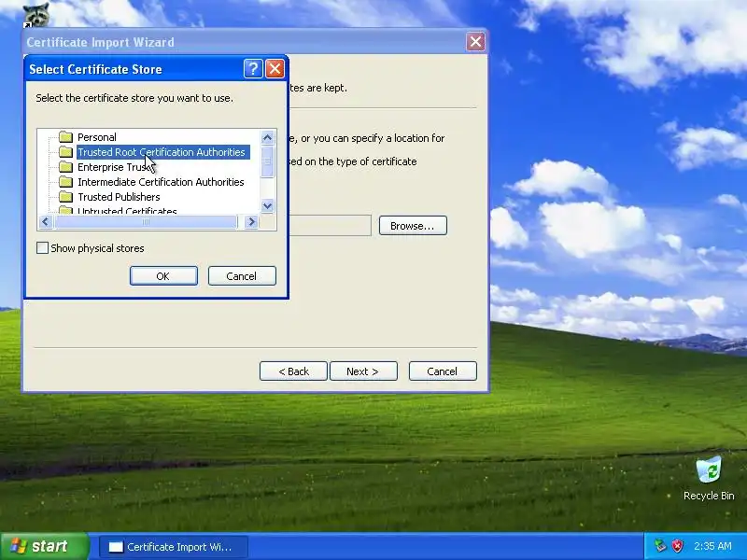Go Back in the Certificate Import Wizard
747x560 pixels.
tap(293, 371)
